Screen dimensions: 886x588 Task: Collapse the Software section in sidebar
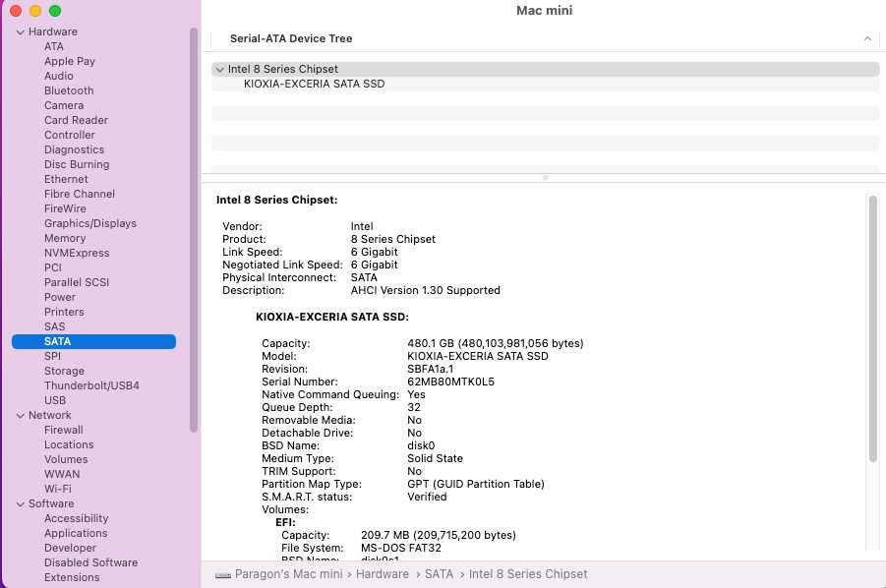coord(21,503)
